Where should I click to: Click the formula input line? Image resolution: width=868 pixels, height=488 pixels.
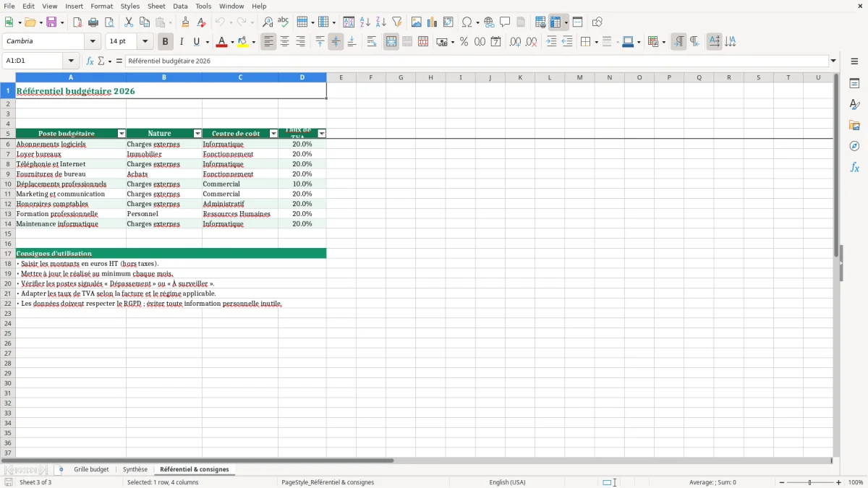477,61
